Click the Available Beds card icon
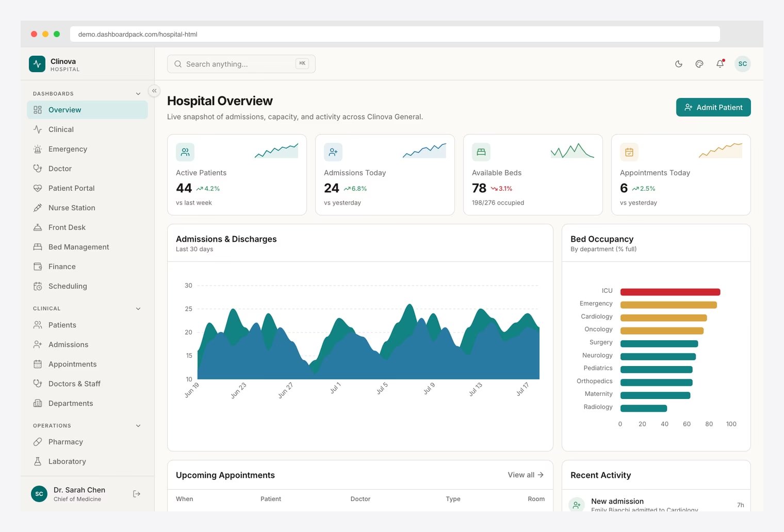Viewport: 784px width, 532px height. pyautogui.click(x=481, y=152)
